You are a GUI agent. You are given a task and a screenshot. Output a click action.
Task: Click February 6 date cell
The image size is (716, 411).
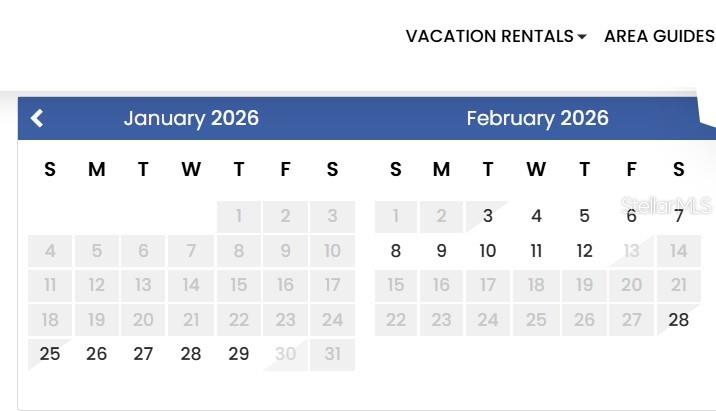click(x=631, y=216)
